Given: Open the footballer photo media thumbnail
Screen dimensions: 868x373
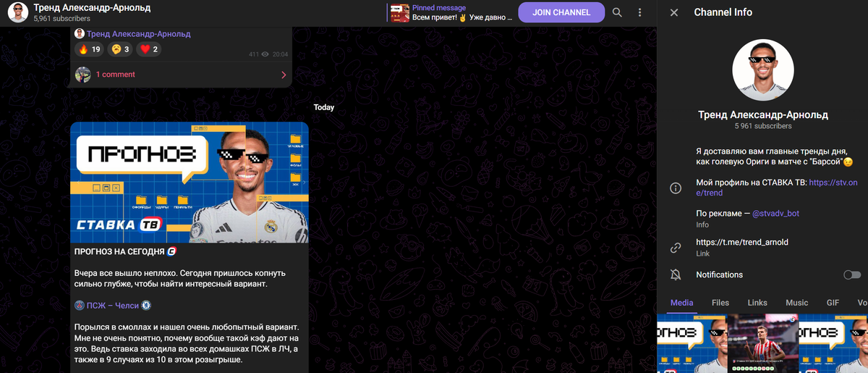Looking at the screenshot, I should pos(762,344).
